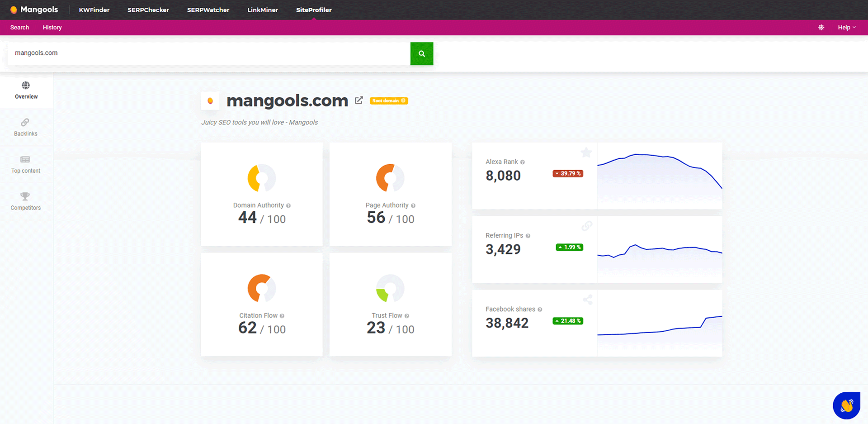The width and height of the screenshot is (868, 424).
Task: Focus the domain search input field
Action: [x=209, y=53]
